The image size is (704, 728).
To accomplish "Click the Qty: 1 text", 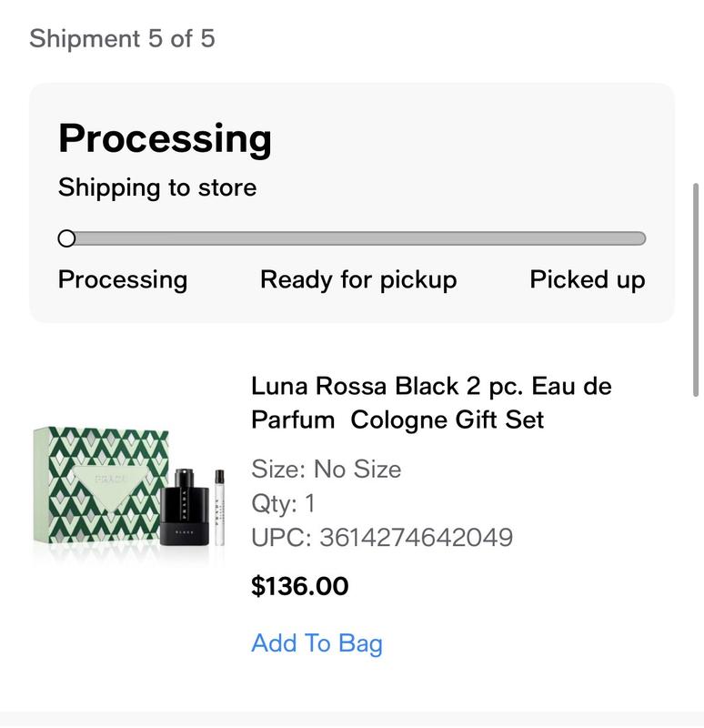I will click(x=283, y=503).
